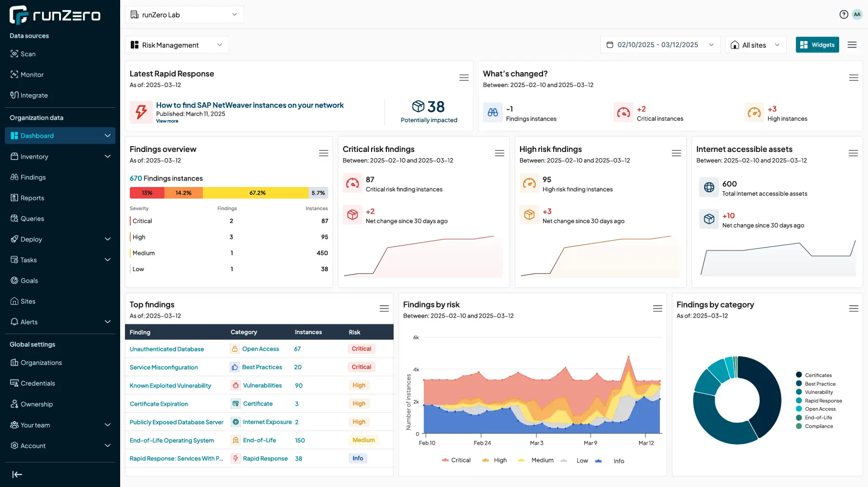Image resolution: width=868 pixels, height=487 pixels.
Task: Open Queries in the sidebar
Action: (x=32, y=219)
